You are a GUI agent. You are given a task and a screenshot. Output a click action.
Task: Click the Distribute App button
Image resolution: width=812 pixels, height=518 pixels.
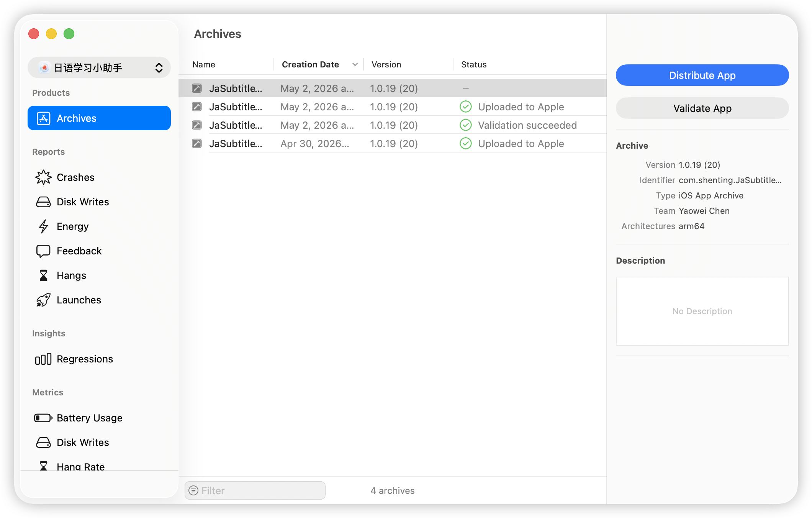702,75
